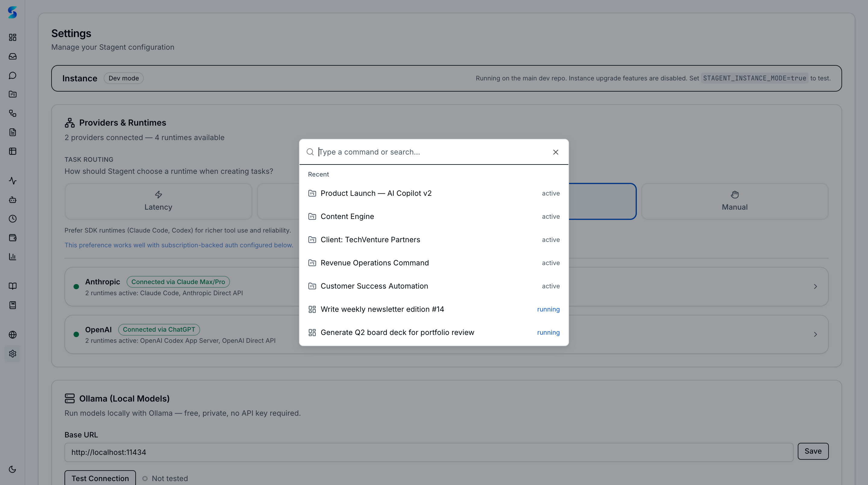Open the globe icon in sidebar
This screenshot has height=485, width=868.
12,334
